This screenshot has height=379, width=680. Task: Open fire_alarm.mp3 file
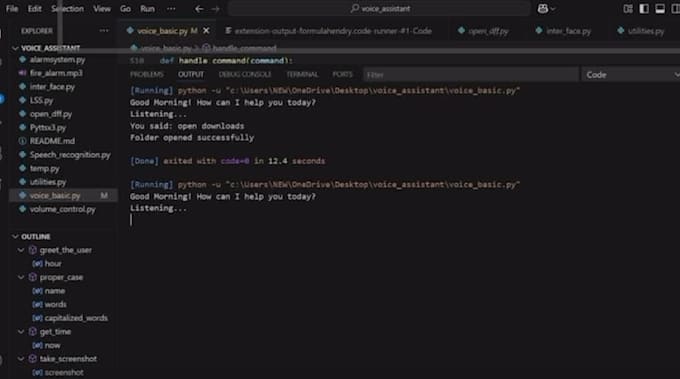56,73
